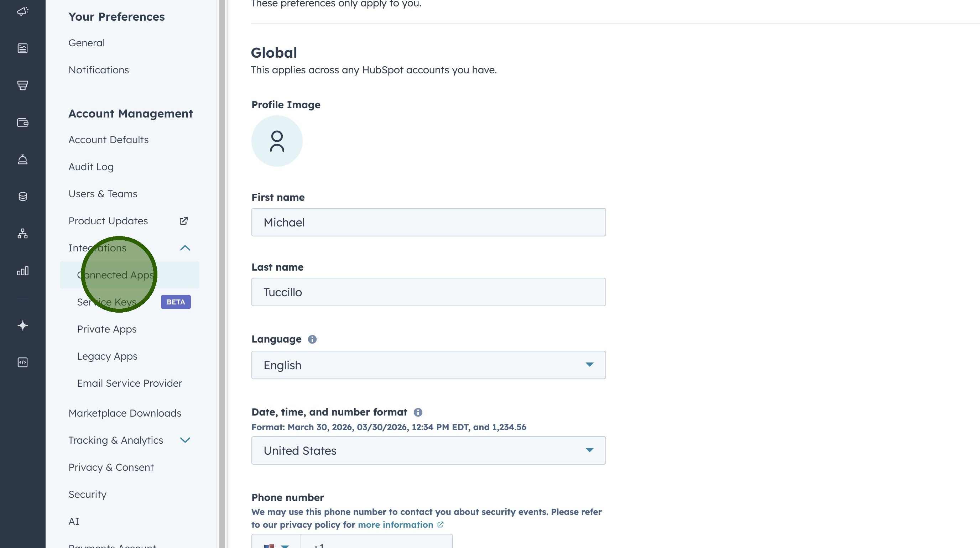
Task: Click the more information privacy link
Action: click(396, 525)
